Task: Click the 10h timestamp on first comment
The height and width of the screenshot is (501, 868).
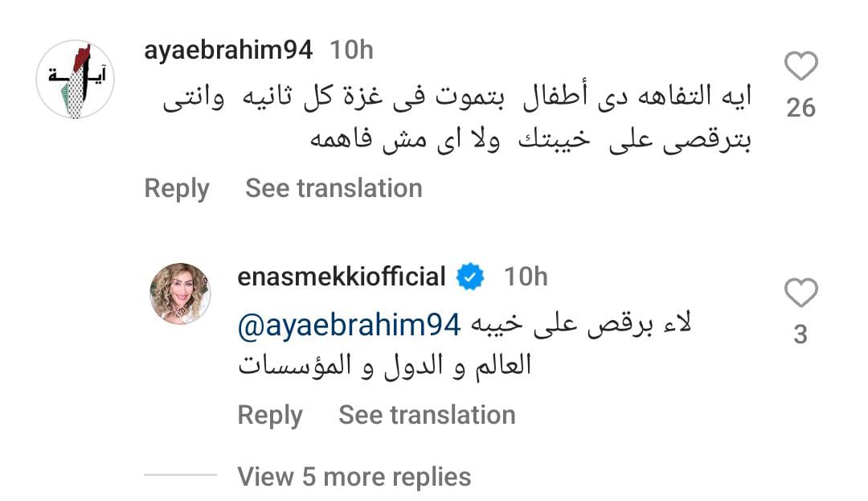Action: (x=352, y=50)
